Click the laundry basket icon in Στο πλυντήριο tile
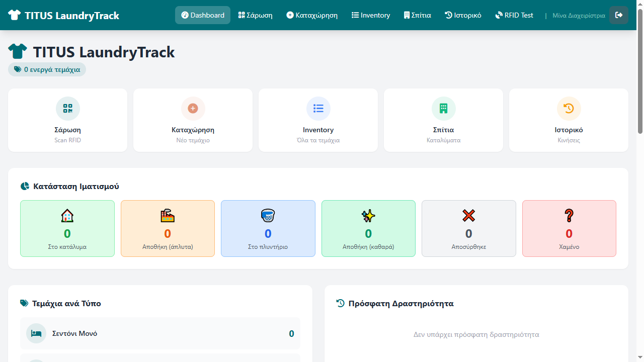644x362 pixels. coord(268,216)
